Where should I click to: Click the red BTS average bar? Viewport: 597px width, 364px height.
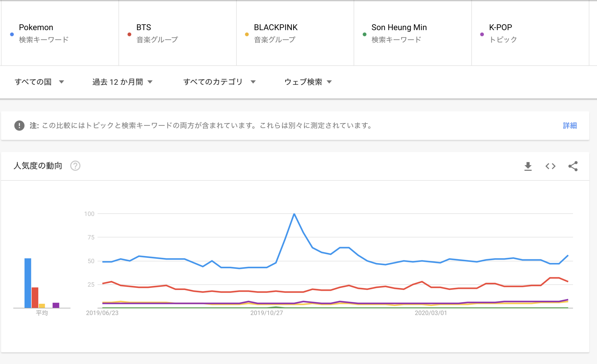coord(35,297)
